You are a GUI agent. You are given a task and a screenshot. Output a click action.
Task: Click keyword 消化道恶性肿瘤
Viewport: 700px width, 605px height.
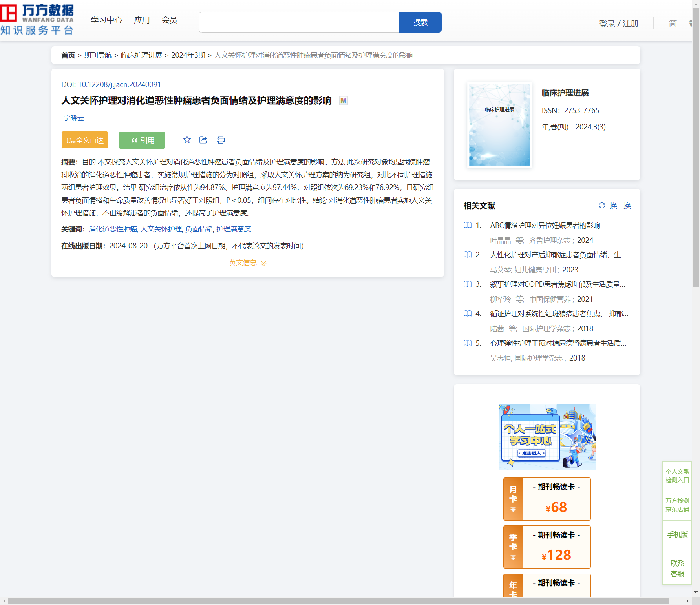tap(113, 229)
